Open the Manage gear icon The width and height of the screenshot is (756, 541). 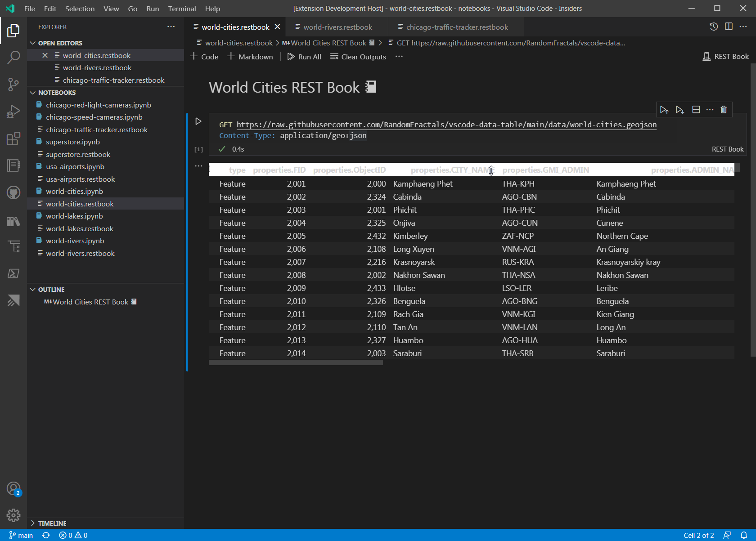point(13,515)
